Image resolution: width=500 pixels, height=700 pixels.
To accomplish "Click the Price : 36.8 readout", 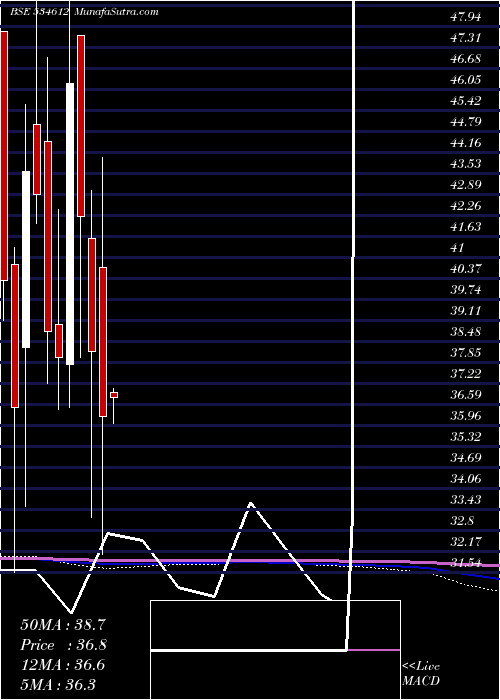I will 63,645.
